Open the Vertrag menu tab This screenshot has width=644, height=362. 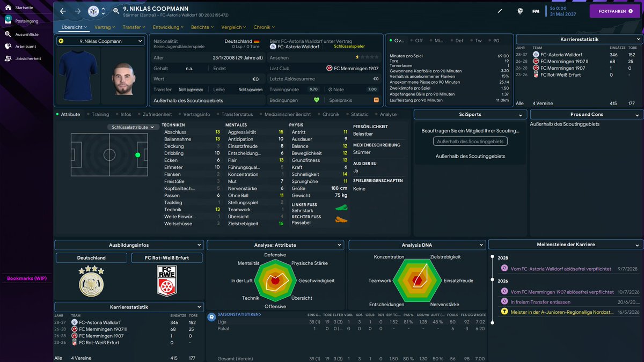point(105,27)
